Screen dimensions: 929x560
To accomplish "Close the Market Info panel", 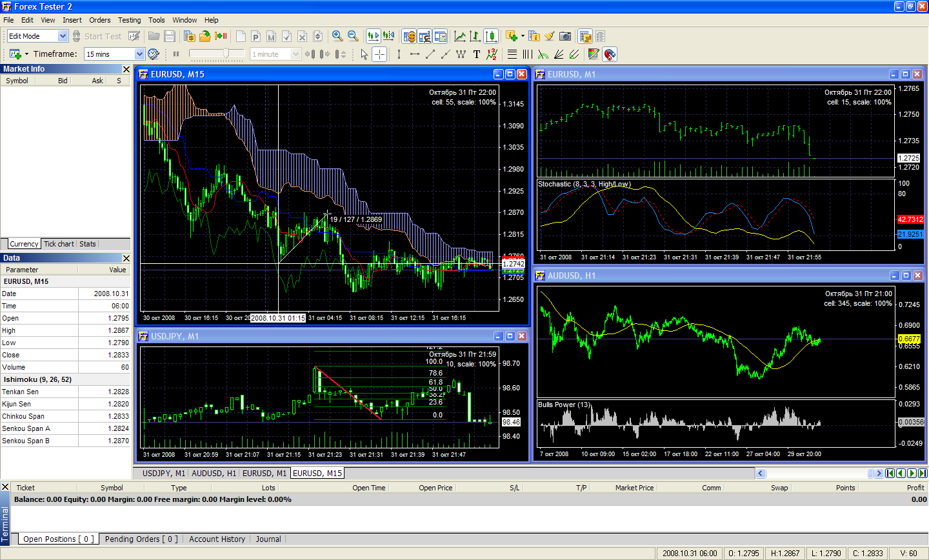I will 126,69.
